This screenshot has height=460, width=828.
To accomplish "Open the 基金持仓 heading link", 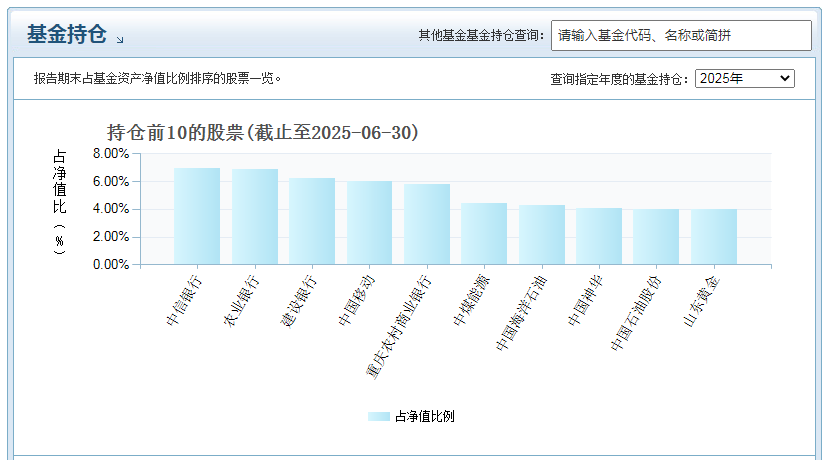I will pos(67,34).
